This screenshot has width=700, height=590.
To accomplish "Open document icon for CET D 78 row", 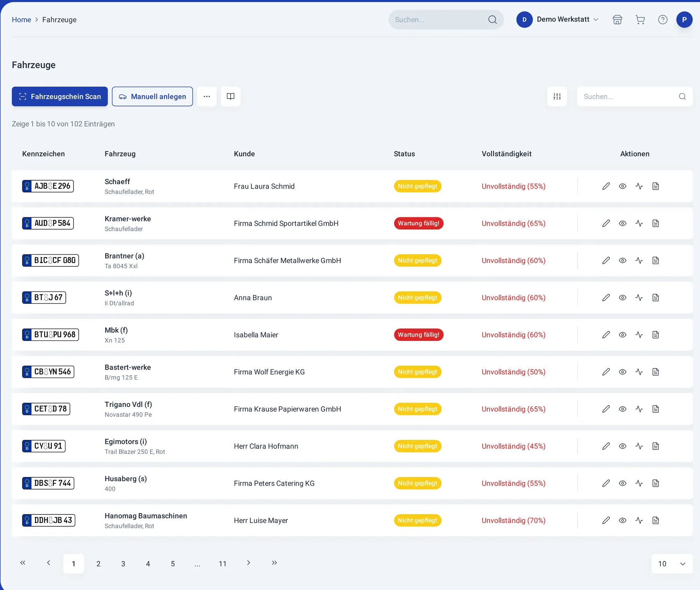I will 656,409.
